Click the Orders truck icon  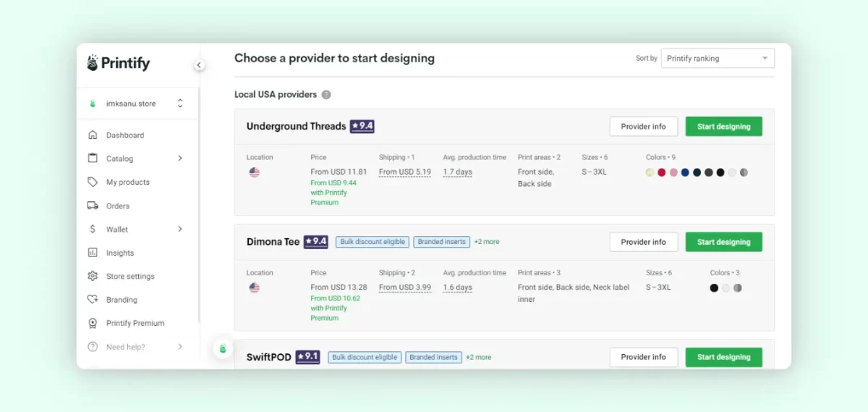(93, 206)
